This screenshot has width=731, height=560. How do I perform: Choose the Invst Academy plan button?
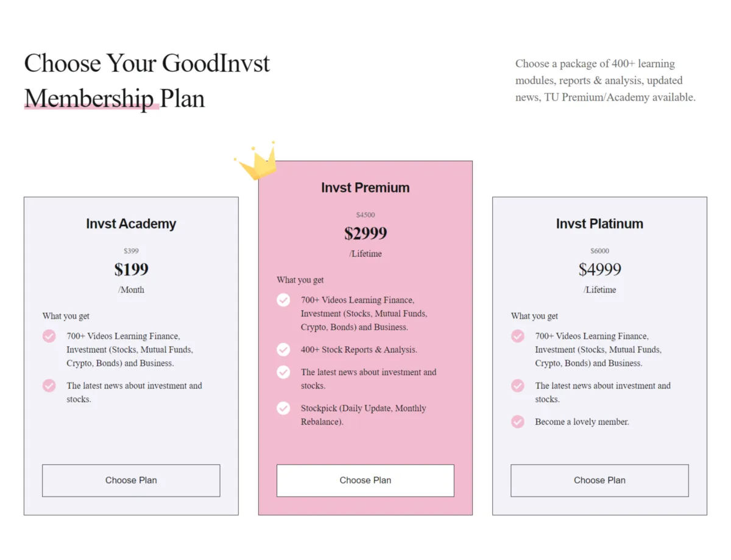pos(131,480)
